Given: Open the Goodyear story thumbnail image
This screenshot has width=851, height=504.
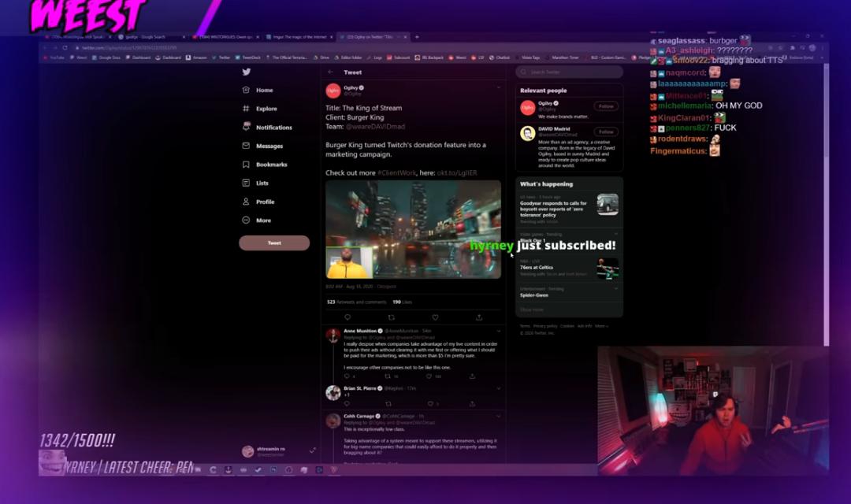Looking at the screenshot, I should click(x=608, y=205).
